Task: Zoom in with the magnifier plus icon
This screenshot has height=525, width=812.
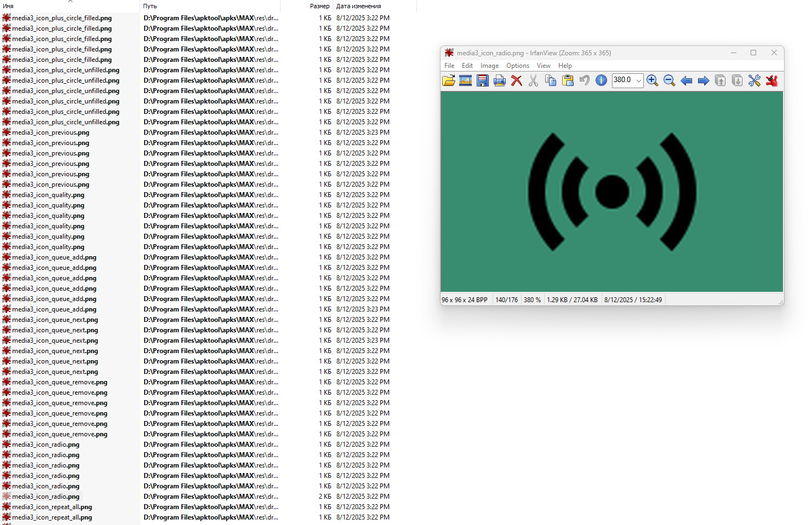Action: coord(652,80)
